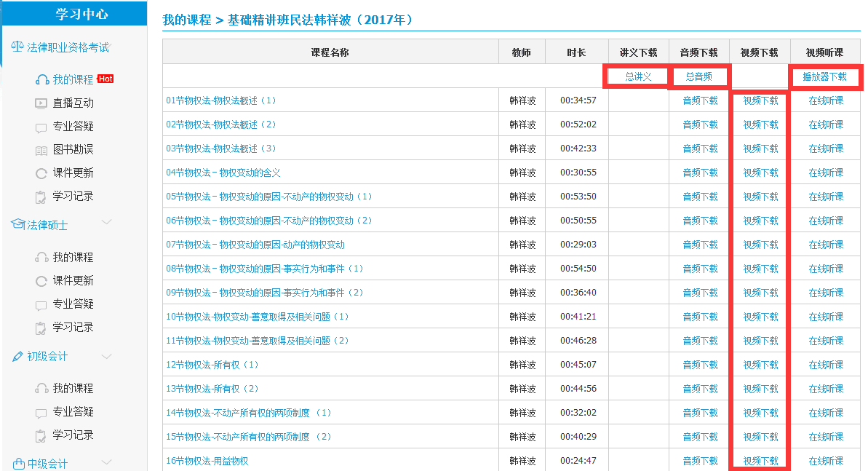
Task: Download video for lesson 01 物权法概述（1）
Action: click(x=760, y=101)
